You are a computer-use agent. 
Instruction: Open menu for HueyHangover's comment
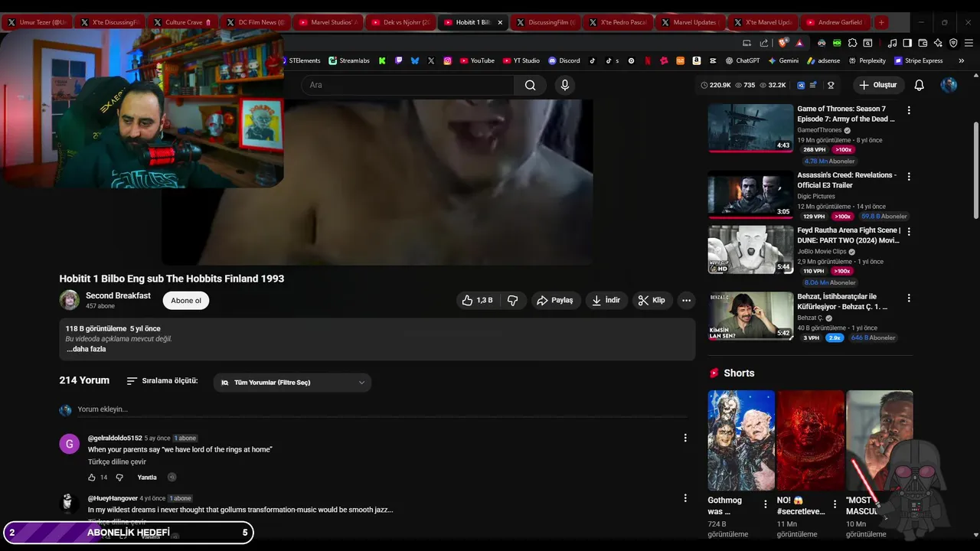[685, 498]
